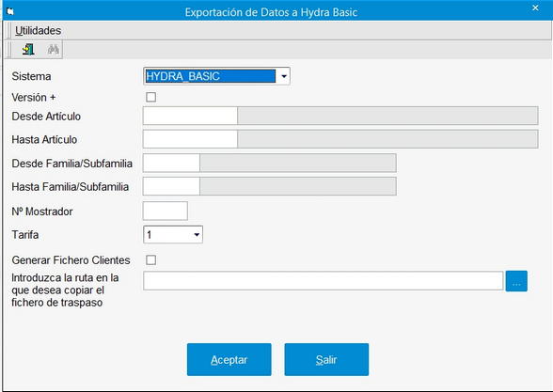553x392 pixels.
Task: Open the Sistema dropdown arrow
Action: [x=284, y=76]
